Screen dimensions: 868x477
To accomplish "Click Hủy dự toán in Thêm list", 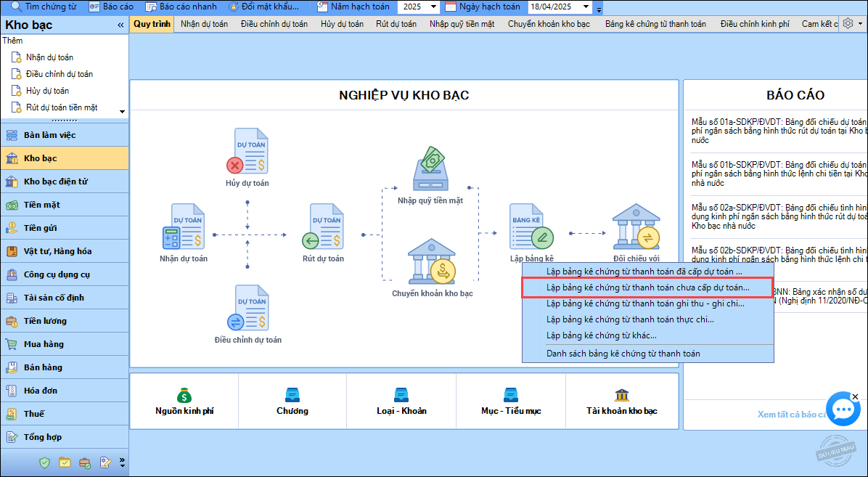I will click(47, 90).
